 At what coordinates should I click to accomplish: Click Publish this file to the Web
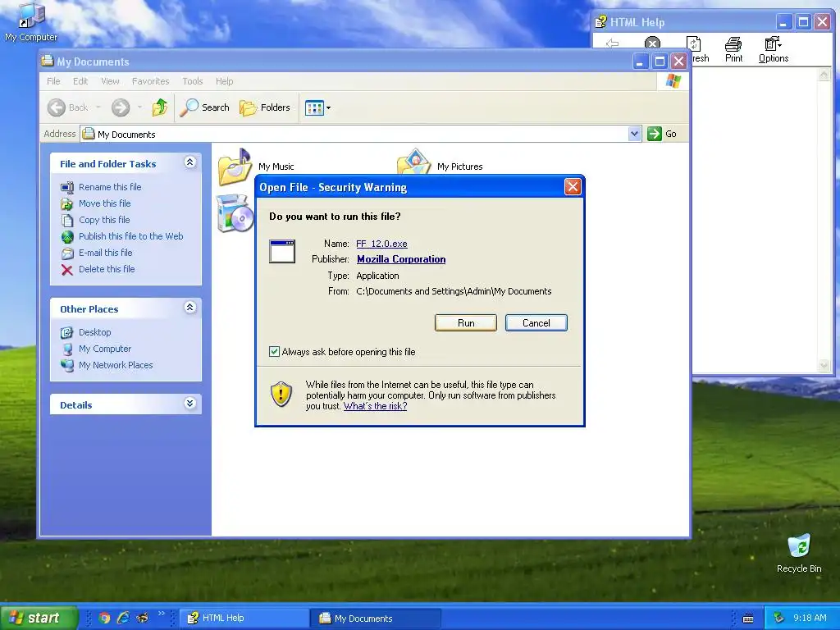coord(130,236)
